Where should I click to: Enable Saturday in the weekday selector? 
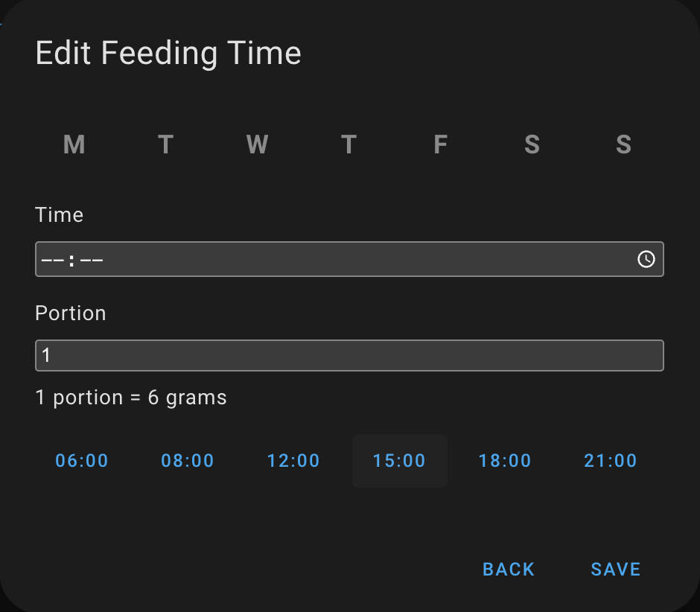(x=532, y=144)
